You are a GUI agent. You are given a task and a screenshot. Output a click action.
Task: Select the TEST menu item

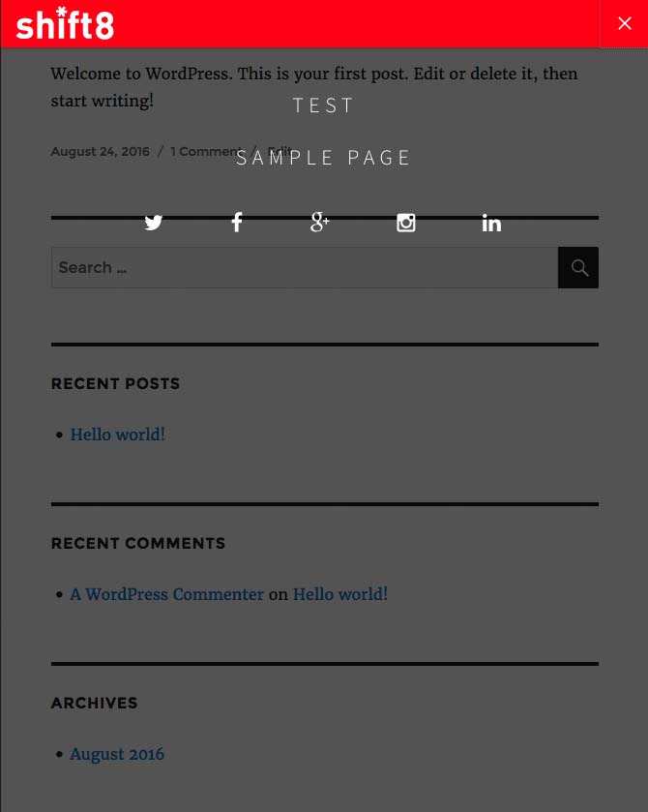pos(324,105)
